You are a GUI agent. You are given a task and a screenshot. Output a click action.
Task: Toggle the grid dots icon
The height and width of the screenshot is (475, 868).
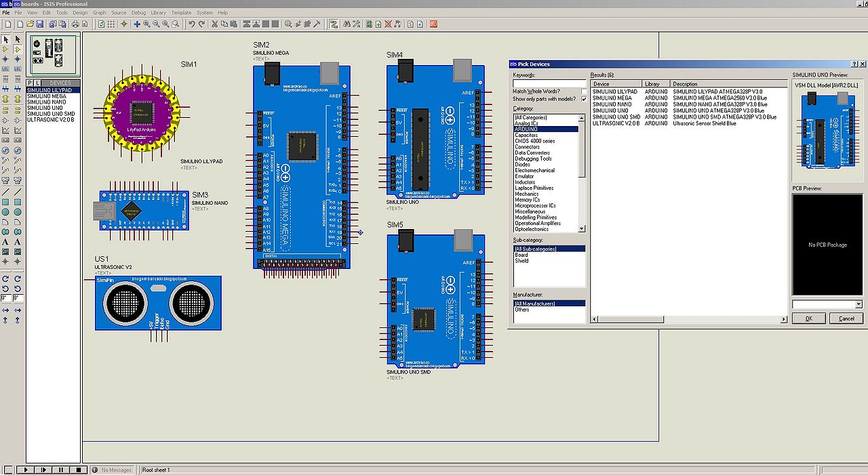coord(111,24)
